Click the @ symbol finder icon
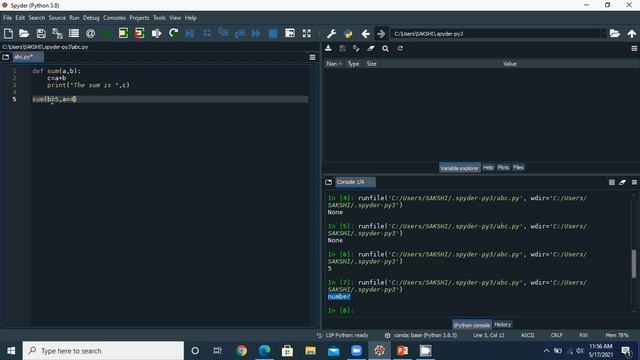The height and width of the screenshot is (360, 640). 91,33
